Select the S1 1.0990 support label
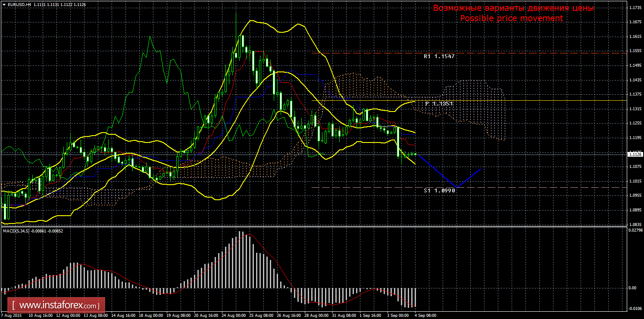The height and width of the screenshot is (319, 644). [x=439, y=190]
